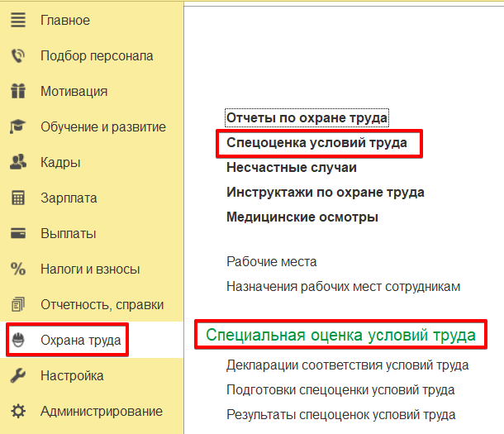Click the wrench icon for Настройка
504x434 pixels.
click(x=18, y=375)
